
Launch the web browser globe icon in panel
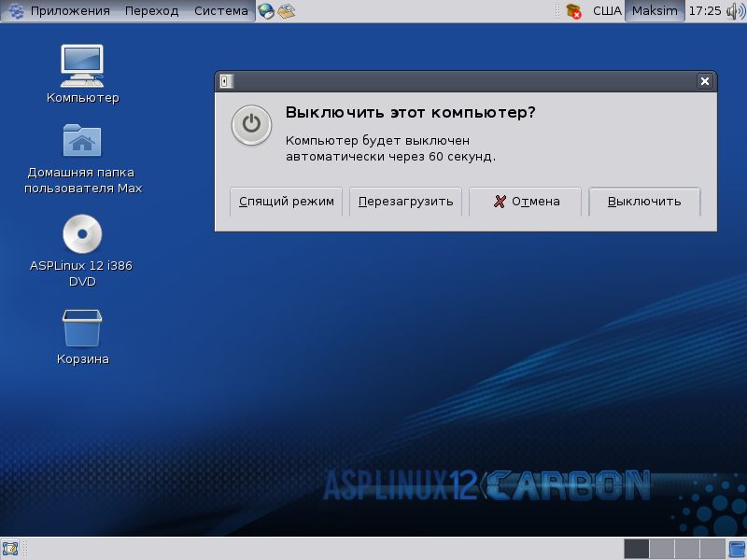pyautogui.click(x=266, y=11)
